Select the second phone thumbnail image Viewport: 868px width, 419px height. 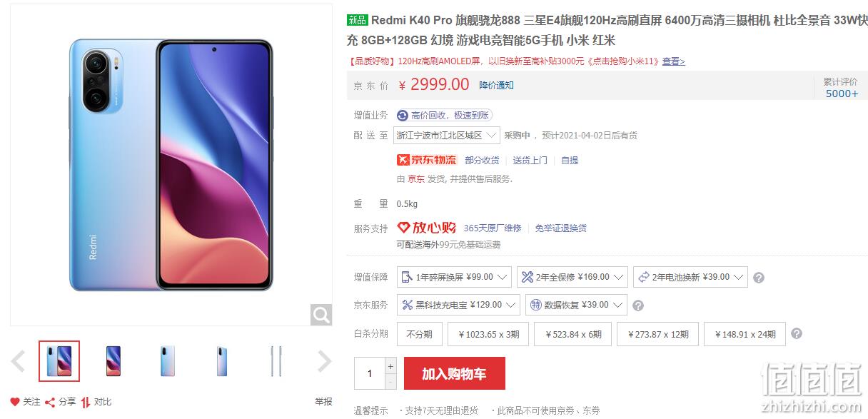(x=113, y=361)
